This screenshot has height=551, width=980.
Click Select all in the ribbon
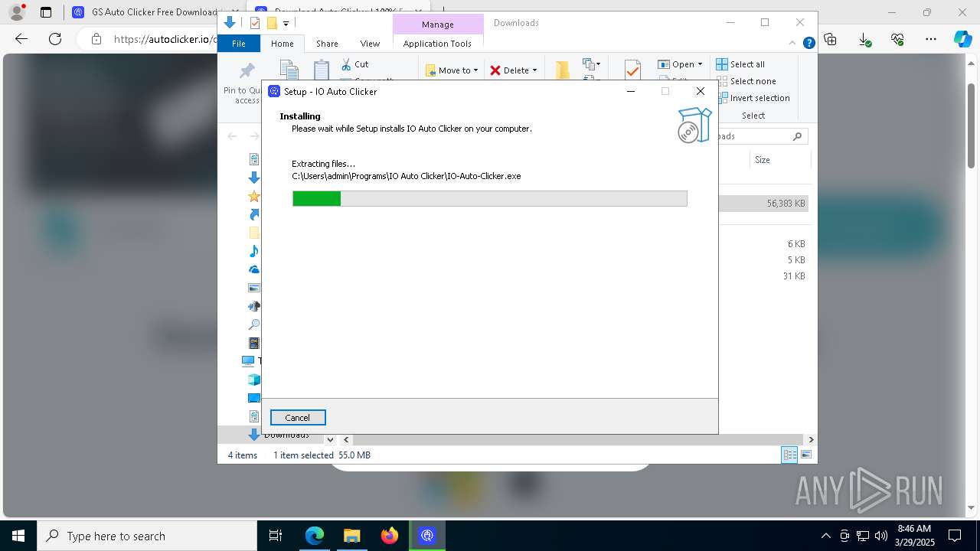[740, 64]
